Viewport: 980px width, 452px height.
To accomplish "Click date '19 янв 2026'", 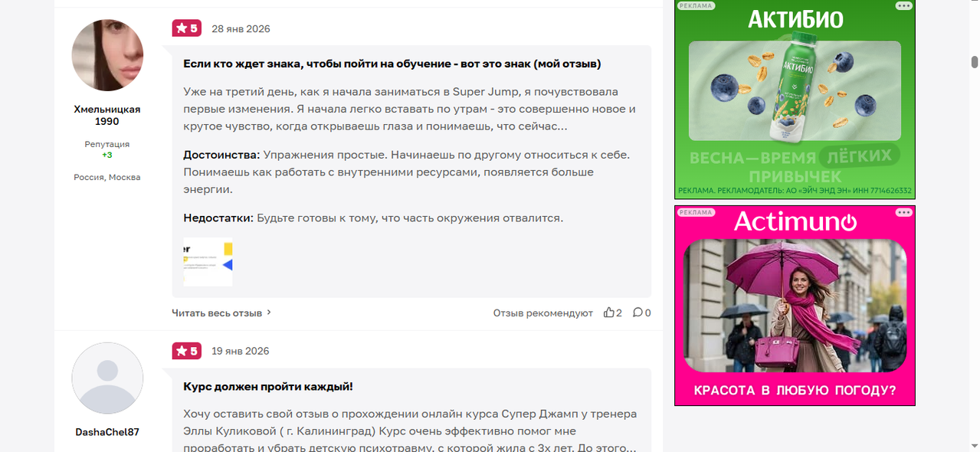I will pyautogui.click(x=241, y=352).
